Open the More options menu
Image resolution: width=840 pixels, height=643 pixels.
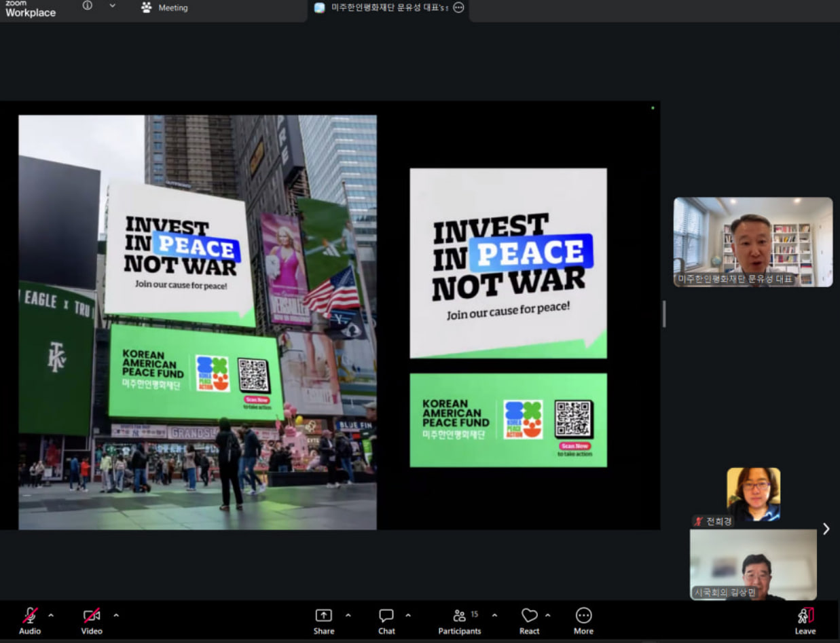point(583,621)
